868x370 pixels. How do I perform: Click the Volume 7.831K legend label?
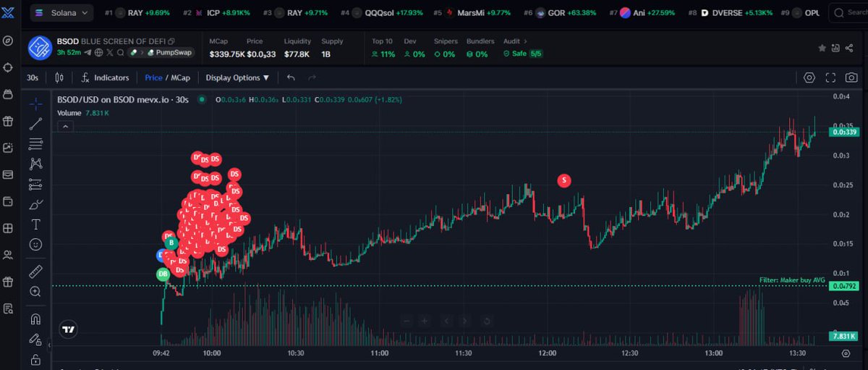point(83,113)
